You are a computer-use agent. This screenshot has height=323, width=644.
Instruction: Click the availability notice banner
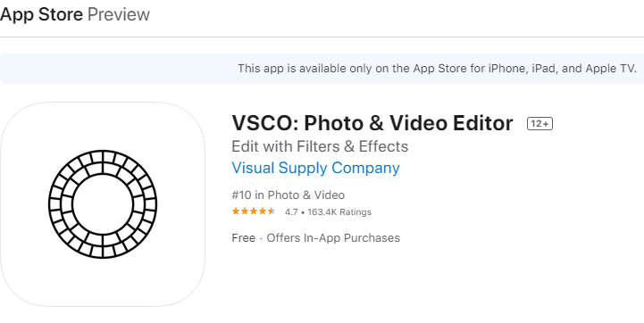[322, 69]
